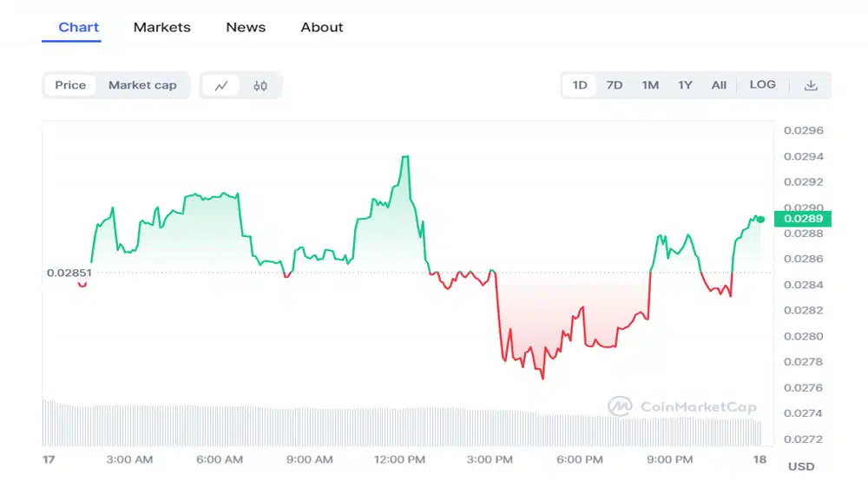Select the 1D time range

pos(580,85)
